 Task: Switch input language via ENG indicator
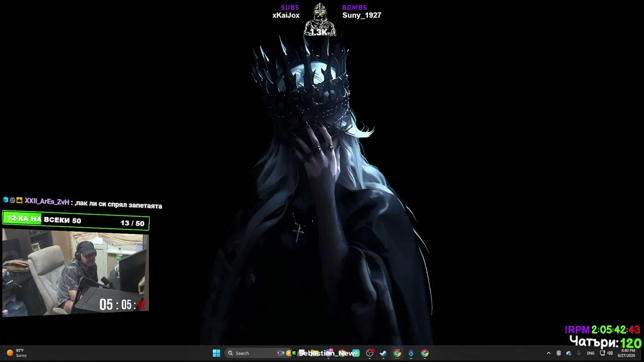[x=591, y=353]
